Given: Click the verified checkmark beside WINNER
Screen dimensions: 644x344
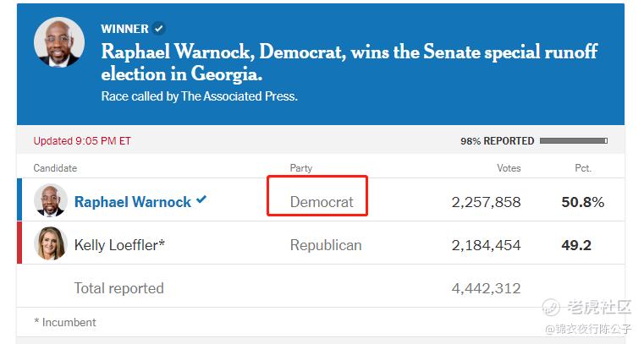Looking at the screenshot, I should (x=158, y=29).
